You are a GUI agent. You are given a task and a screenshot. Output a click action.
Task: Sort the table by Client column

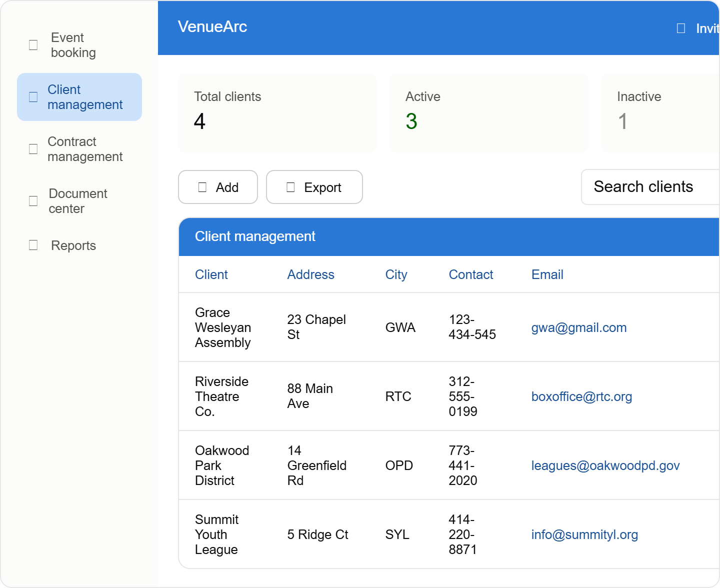pyautogui.click(x=211, y=274)
